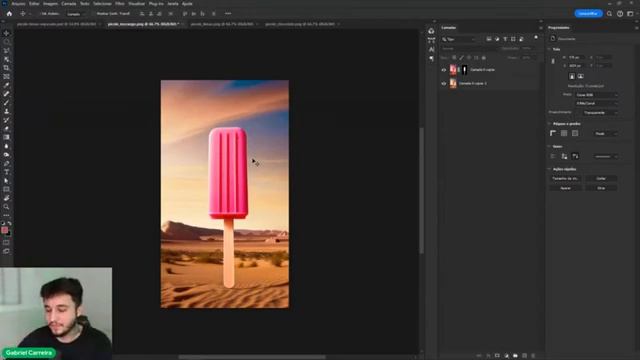The height and width of the screenshot is (360, 640).
Task: Select the Type tool
Action: coord(6,172)
